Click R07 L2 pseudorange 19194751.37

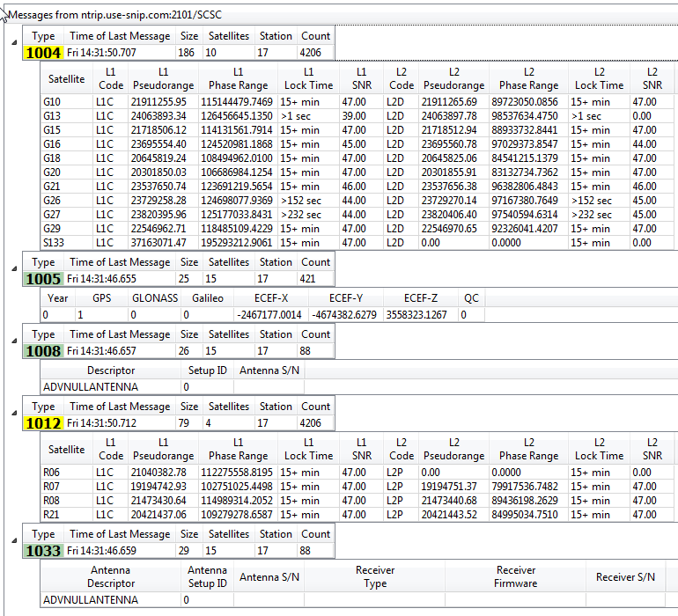(x=449, y=487)
